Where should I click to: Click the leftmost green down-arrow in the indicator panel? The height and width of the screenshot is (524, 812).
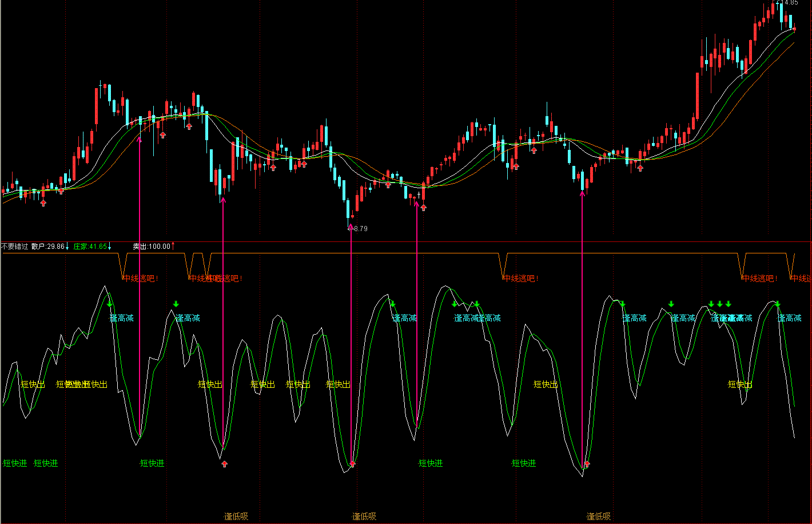pos(110,304)
